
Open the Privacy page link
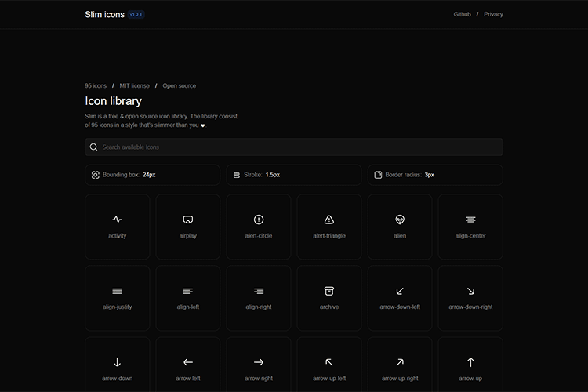pyautogui.click(x=493, y=14)
